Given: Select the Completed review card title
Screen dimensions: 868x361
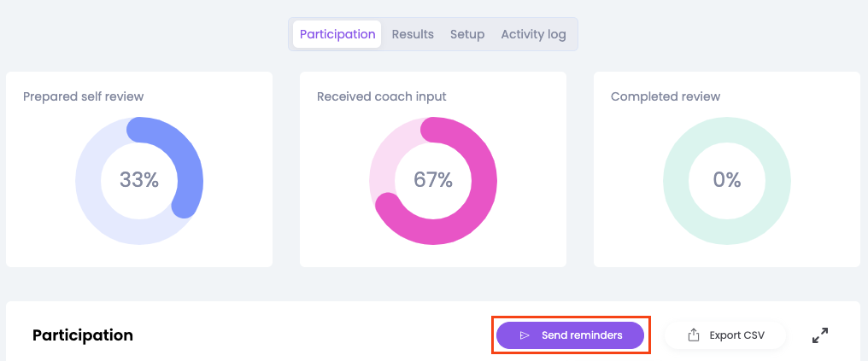Looking at the screenshot, I should (666, 96).
